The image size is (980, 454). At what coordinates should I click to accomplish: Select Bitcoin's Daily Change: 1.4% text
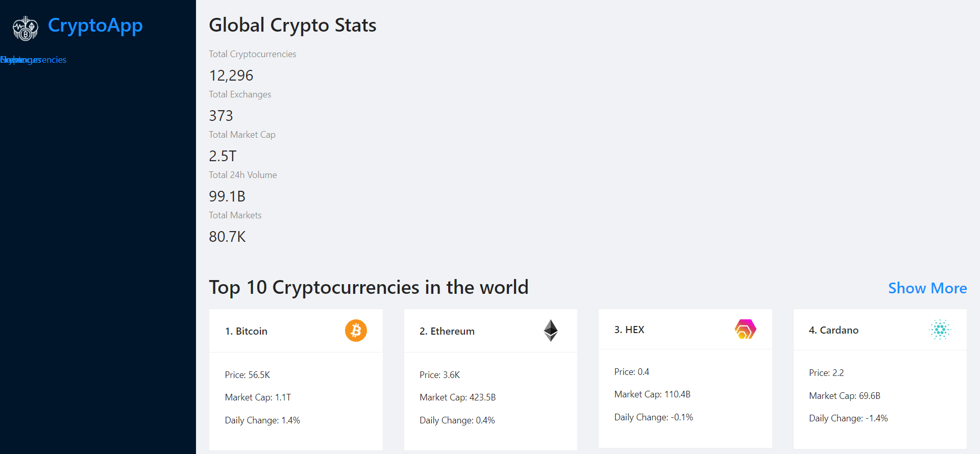pos(262,420)
